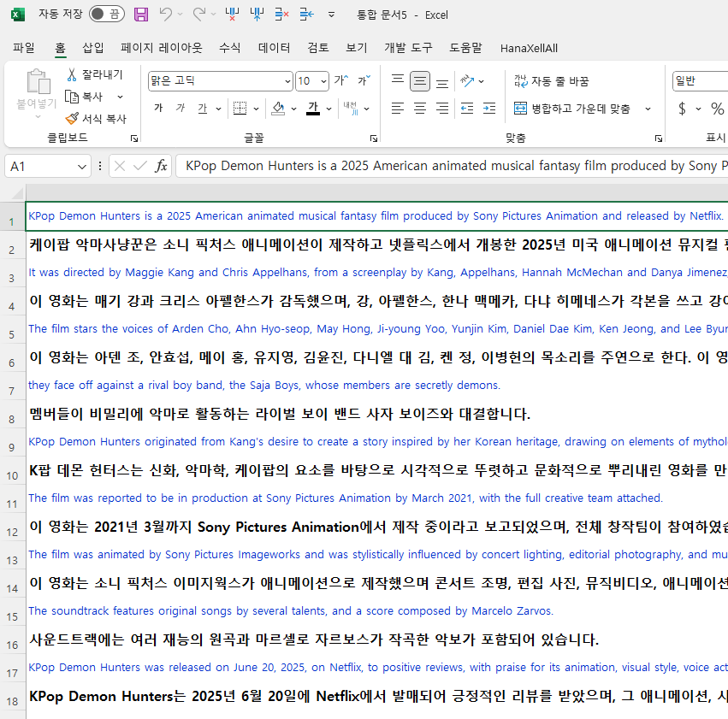The width and height of the screenshot is (728, 719).
Task: Toggle the middle vertical align button
Action: [x=420, y=81]
